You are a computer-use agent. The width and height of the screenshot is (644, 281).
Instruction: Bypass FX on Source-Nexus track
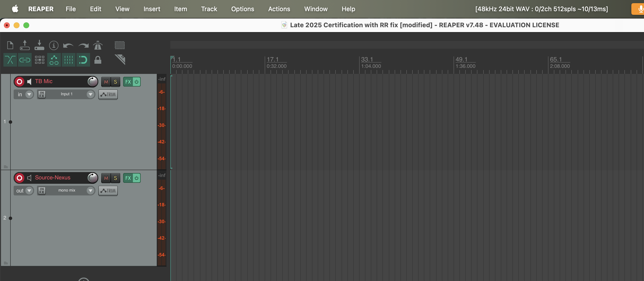coord(137,178)
